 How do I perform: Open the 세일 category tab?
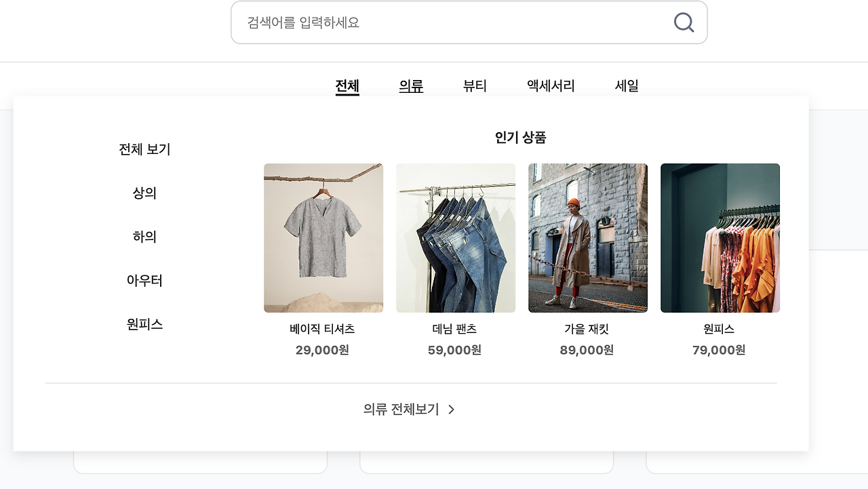(627, 86)
